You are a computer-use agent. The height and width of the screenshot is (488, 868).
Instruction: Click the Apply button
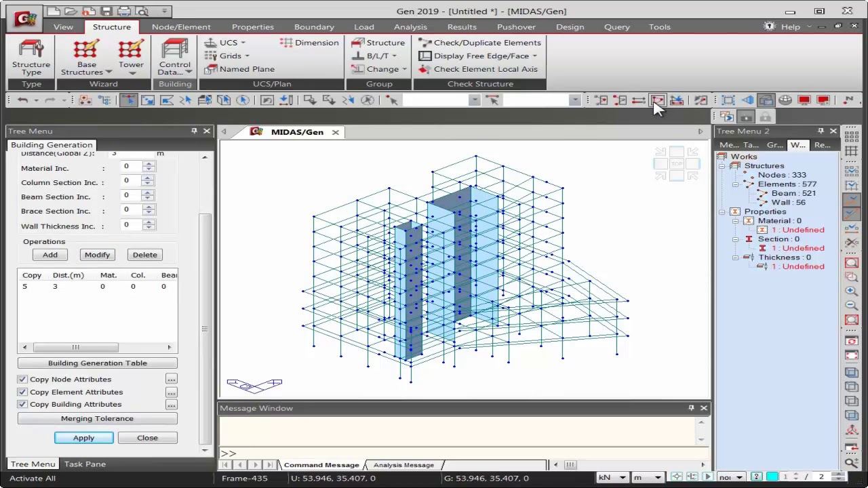pos(84,438)
